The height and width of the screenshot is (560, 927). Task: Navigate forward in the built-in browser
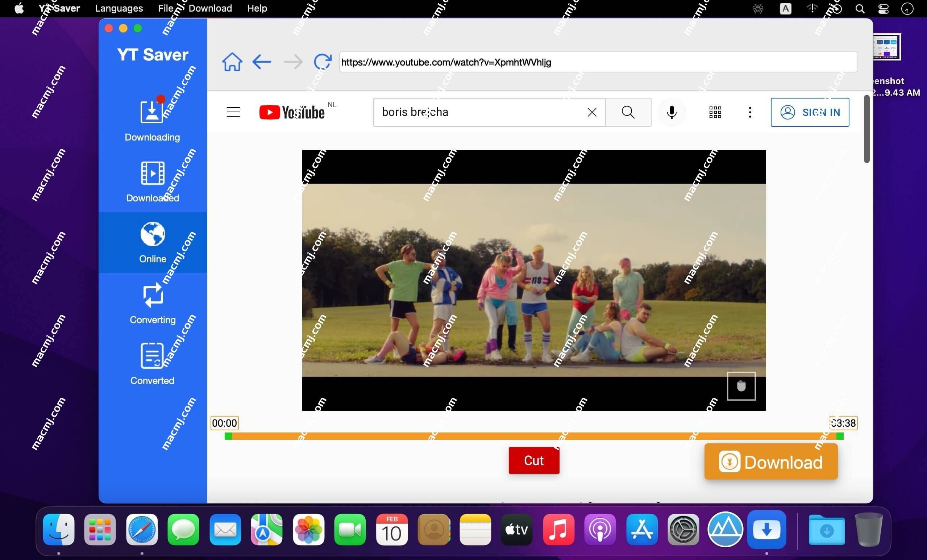[x=293, y=62]
